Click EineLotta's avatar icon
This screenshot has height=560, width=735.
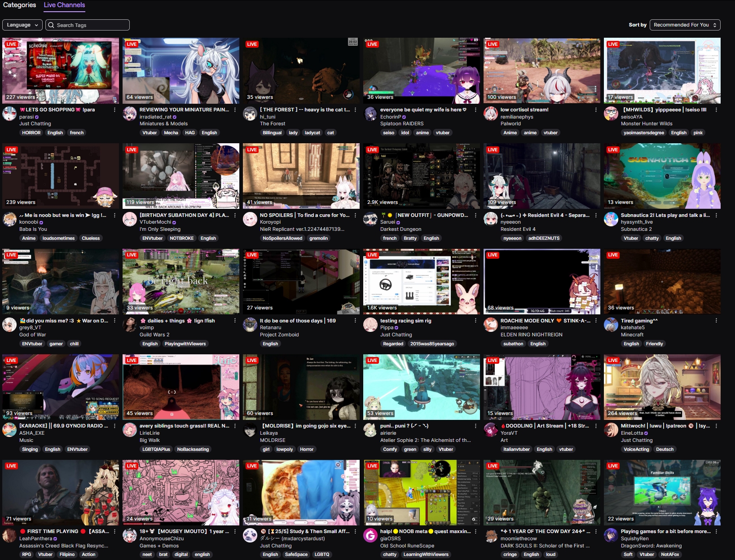coord(611,430)
